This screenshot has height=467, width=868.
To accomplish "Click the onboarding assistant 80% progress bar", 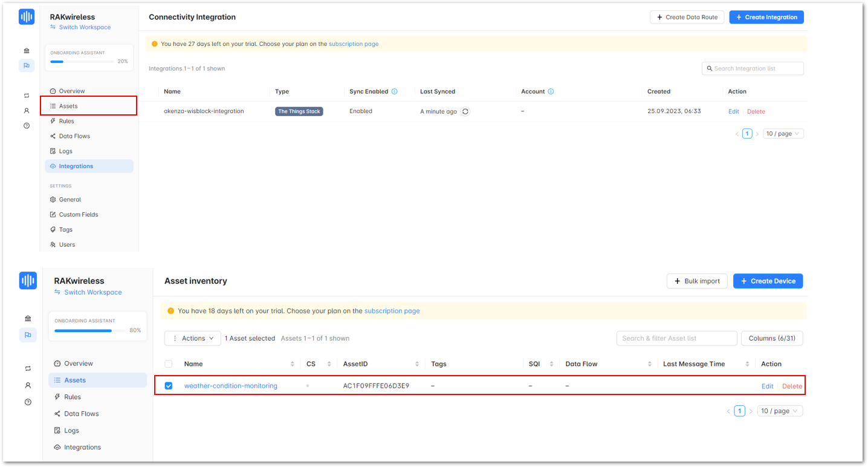I will (90, 331).
